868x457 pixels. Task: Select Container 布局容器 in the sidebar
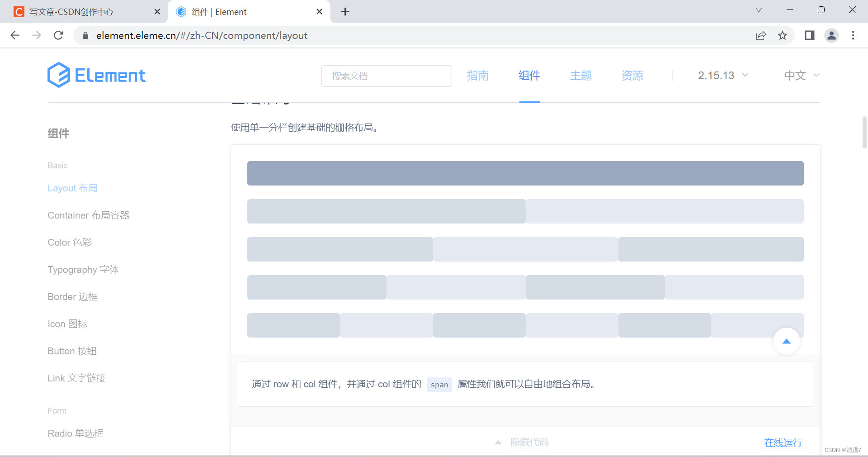[x=88, y=215]
